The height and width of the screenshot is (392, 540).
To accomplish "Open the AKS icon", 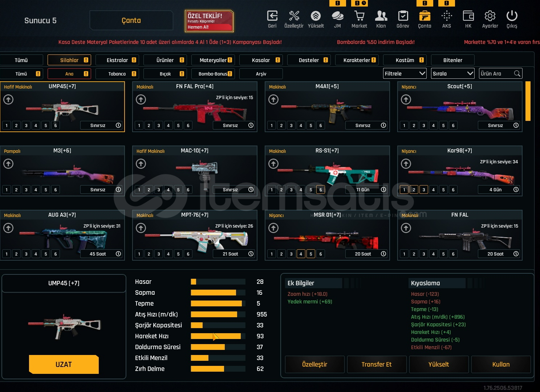I will [x=447, y=16].
